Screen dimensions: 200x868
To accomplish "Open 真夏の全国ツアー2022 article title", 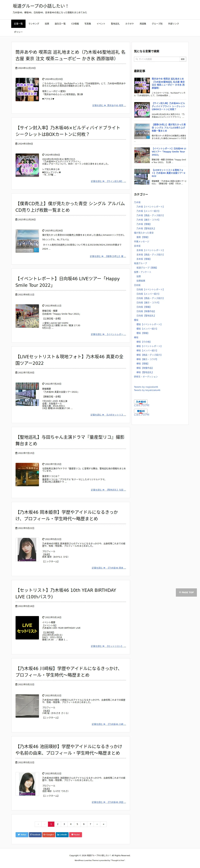I will (69, 360).
